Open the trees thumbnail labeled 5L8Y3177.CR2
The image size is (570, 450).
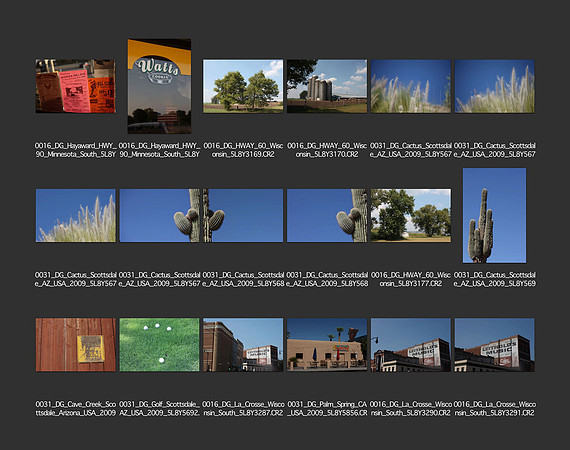[x=411, y=216]
